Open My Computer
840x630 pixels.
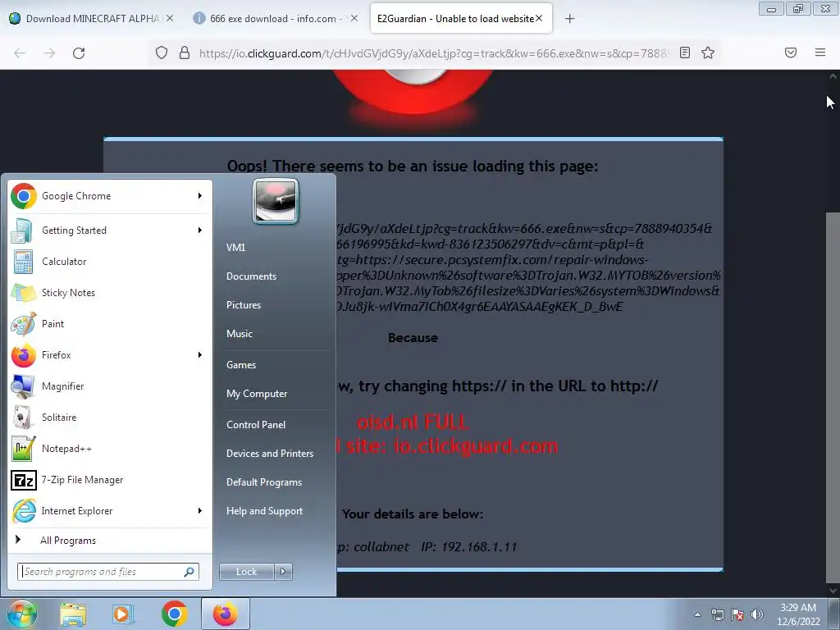257,393
